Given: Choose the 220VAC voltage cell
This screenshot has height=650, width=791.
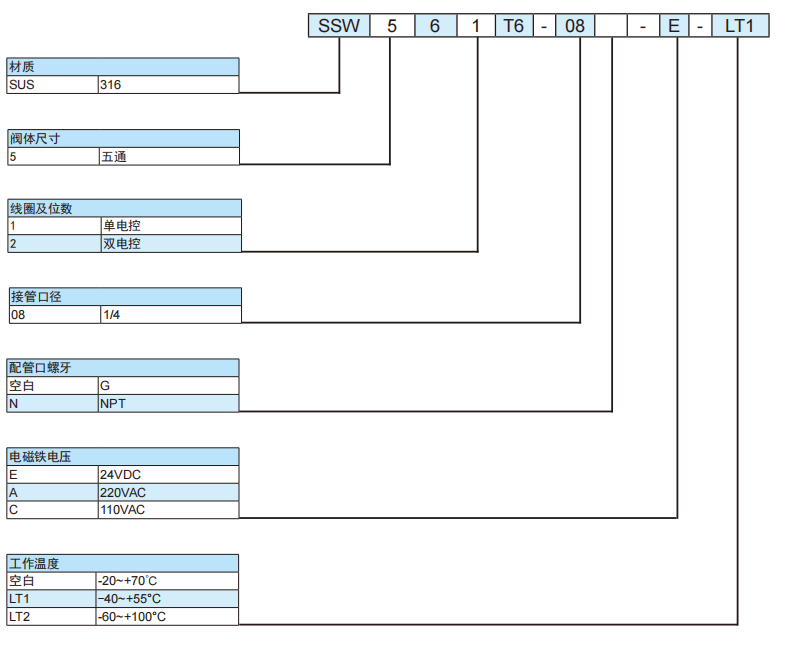Looking at the screenshot, I should (x=168, y=492).
